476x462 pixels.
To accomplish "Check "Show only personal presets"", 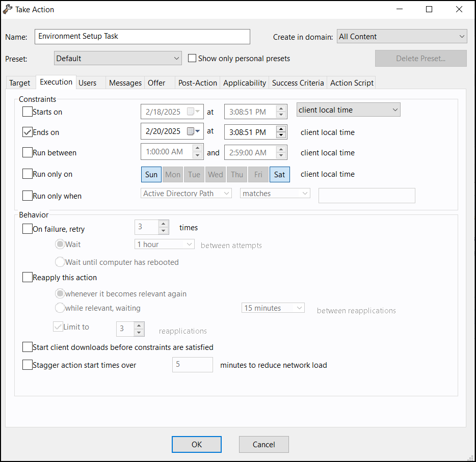I will click(192, 58).
